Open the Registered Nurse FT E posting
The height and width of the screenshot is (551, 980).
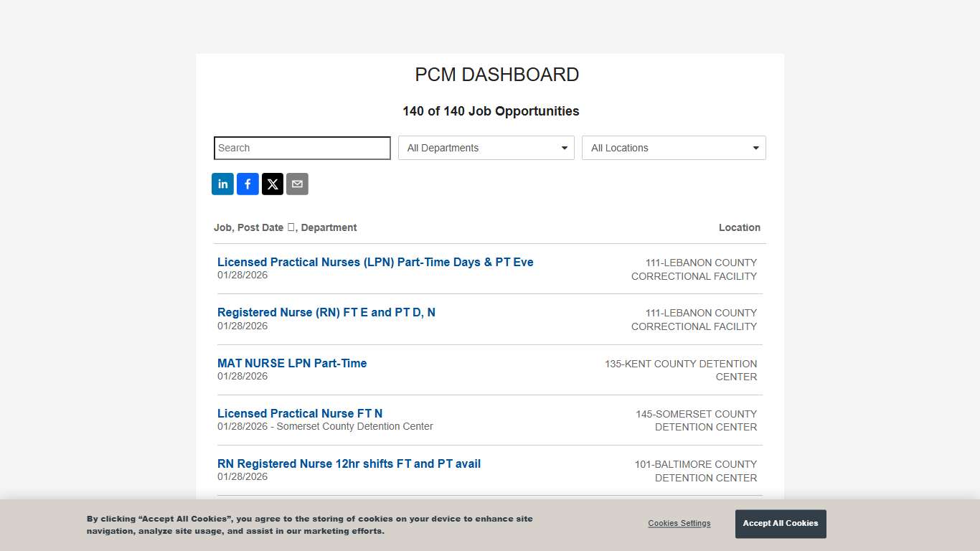tap(326, 312)
